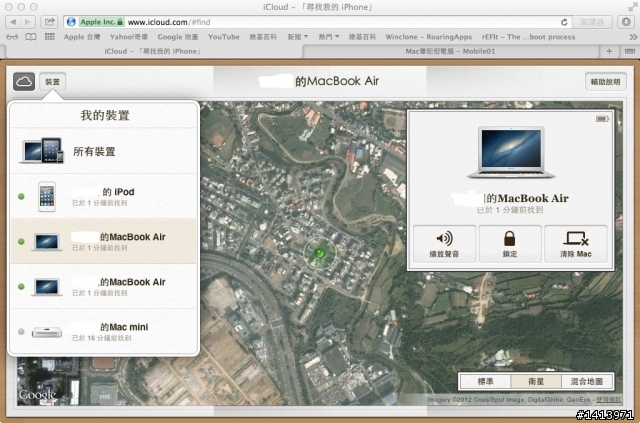The width and height of the screenshot is (640, 423).
Task: Open the Top Sites grid icon
Action: tap(49, 37)
